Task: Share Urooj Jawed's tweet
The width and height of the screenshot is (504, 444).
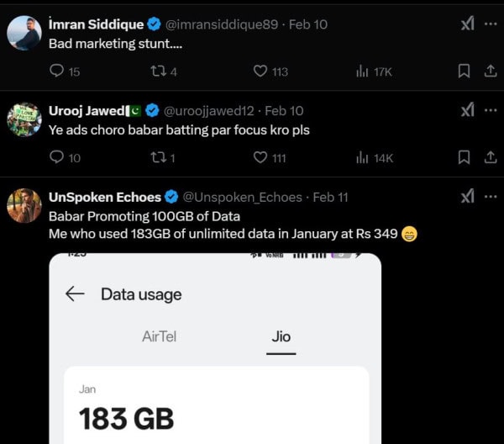Action: [x=491, y=157]
